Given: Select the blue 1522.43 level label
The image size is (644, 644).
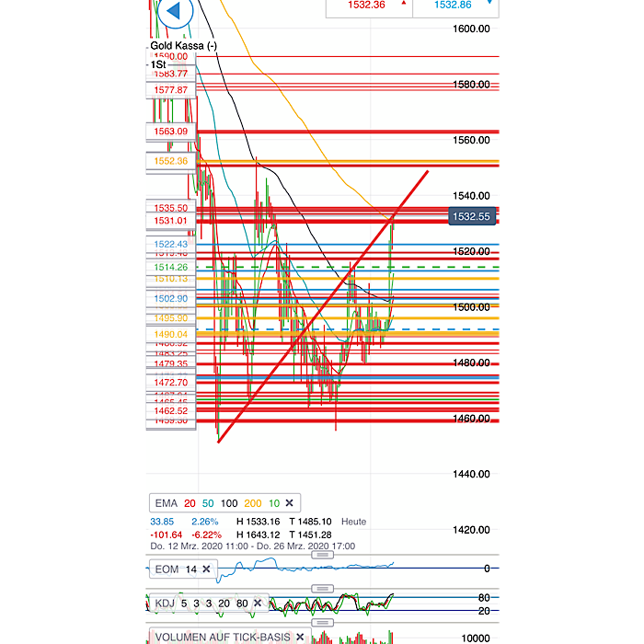Looking at the screenshot, I should pos(171,244).
